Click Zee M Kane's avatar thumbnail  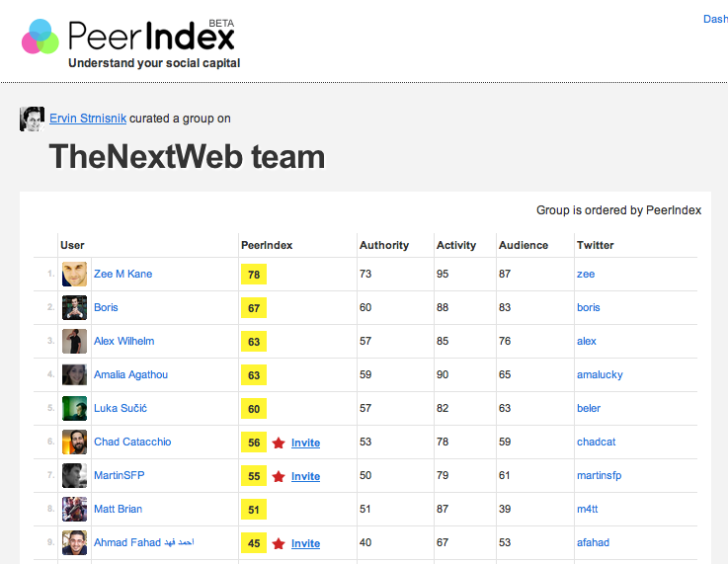point(74,274)
